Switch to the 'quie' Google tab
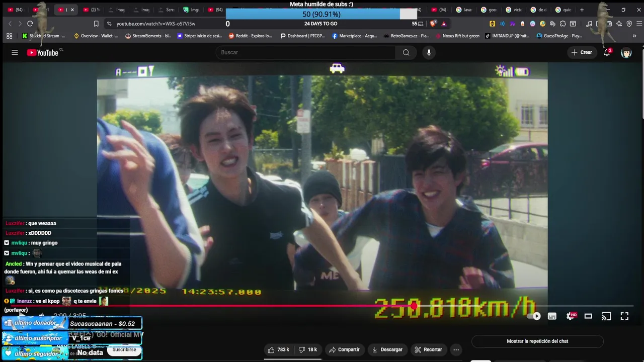Image resolution: width=644 pixels, height=362 pixels. pos(563,10)
